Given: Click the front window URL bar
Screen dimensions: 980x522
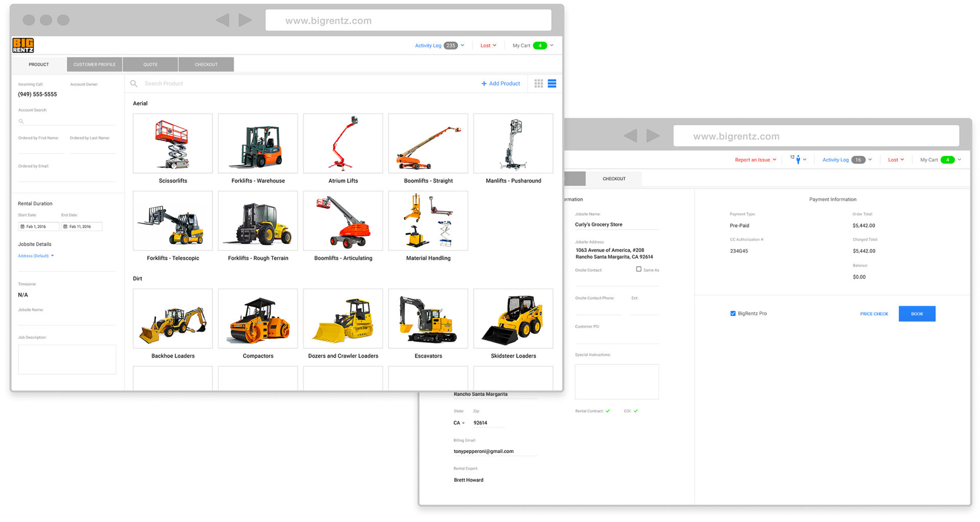Looking at the screenshot, I should coord(408,20).
